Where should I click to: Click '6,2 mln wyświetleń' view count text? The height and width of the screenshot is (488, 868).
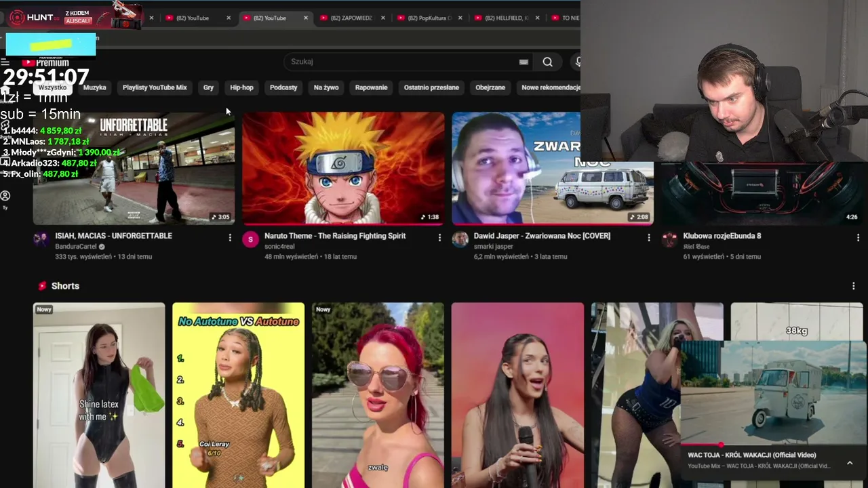click(x=502, y=257)
